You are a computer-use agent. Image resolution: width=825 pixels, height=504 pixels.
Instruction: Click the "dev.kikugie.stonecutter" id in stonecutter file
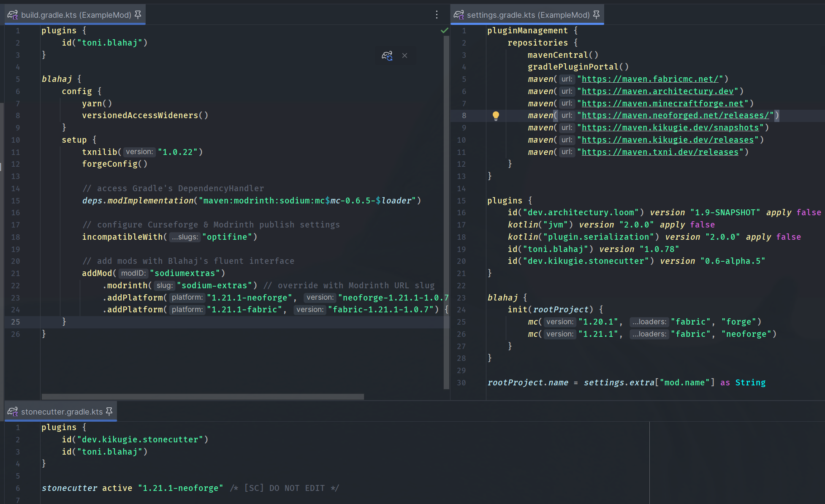coord(140,440)
